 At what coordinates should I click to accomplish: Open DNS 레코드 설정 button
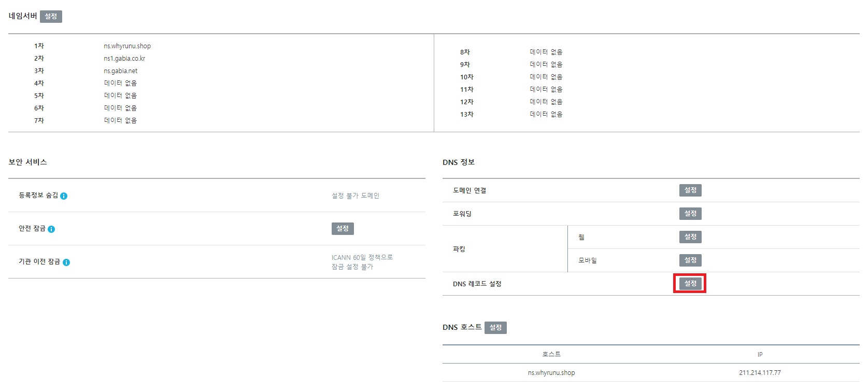[690, 284]
